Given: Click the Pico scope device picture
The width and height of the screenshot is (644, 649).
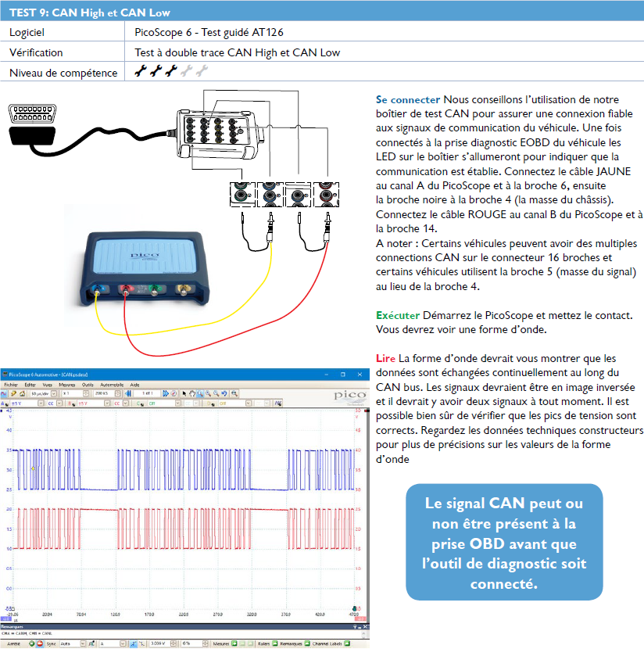Looking at the screenshot, I should tap(145, 268).
